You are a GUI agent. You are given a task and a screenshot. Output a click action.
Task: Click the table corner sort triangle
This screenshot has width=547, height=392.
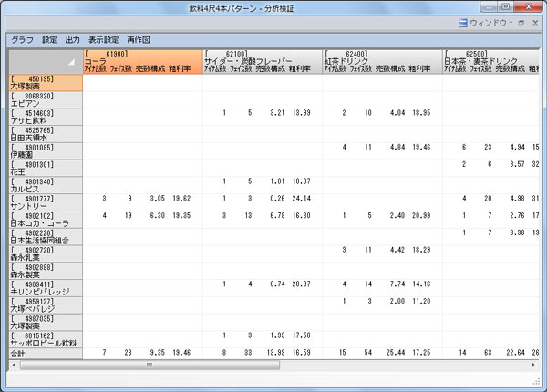click(71, 62)
